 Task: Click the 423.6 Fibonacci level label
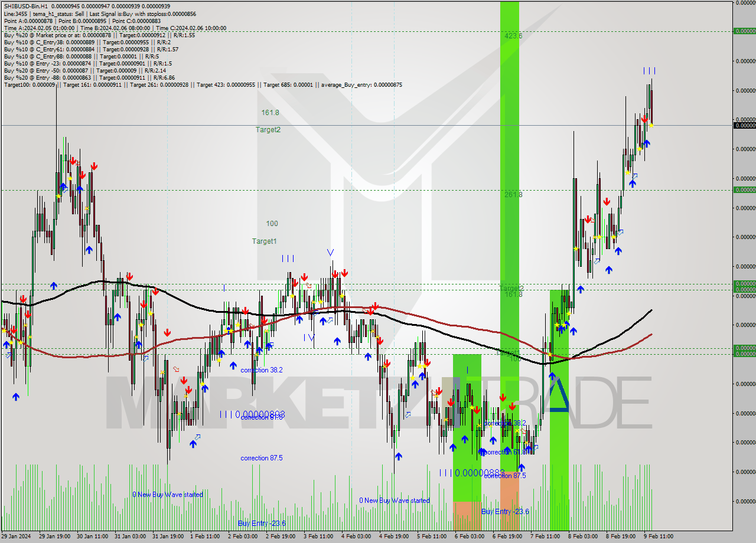pyautogui.click(x=513, y=35)
